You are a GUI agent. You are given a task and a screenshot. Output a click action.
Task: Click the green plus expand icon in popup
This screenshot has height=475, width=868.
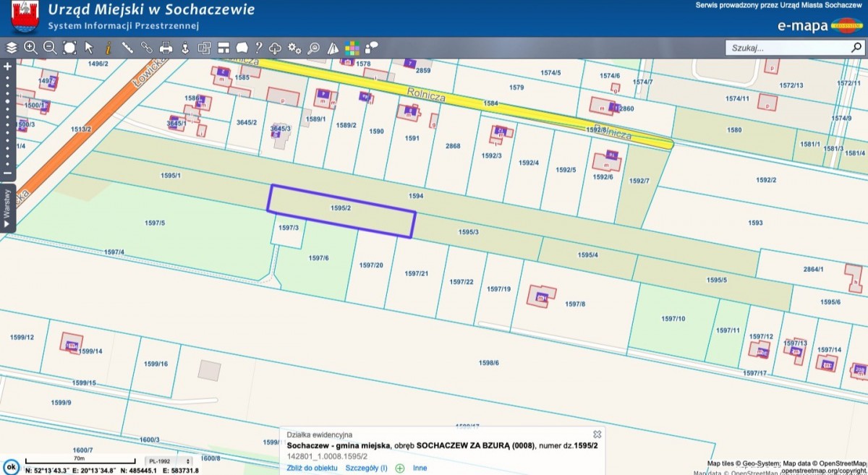point(400,468)
